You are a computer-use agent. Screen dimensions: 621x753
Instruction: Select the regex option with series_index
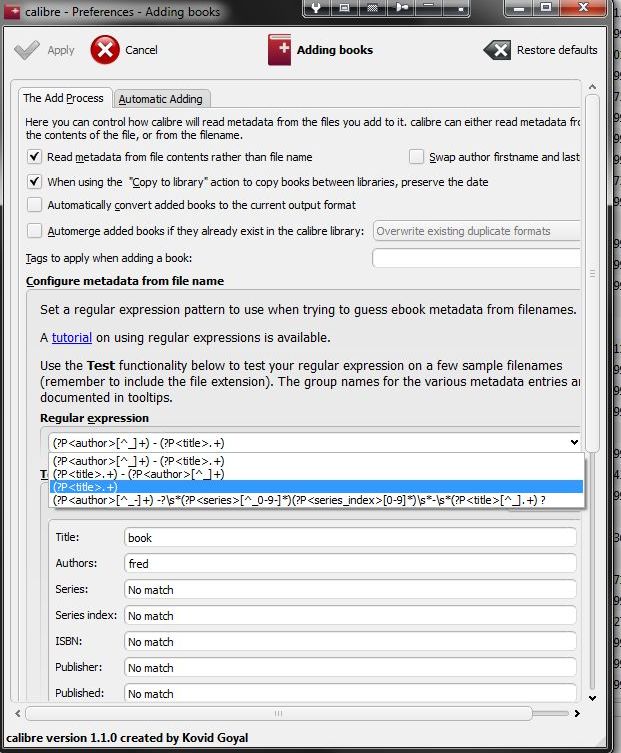[316, 500]
